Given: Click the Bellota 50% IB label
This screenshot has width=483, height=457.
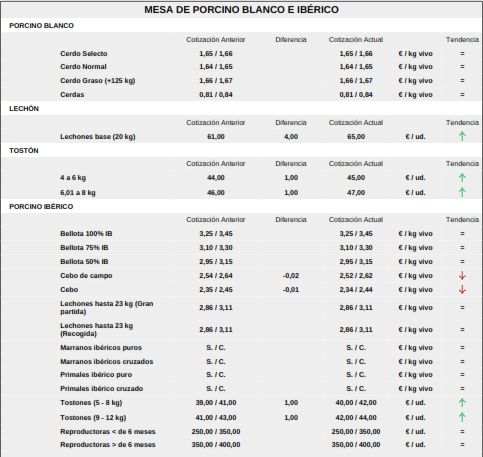Looking at the screenshot, I should 84,262.
